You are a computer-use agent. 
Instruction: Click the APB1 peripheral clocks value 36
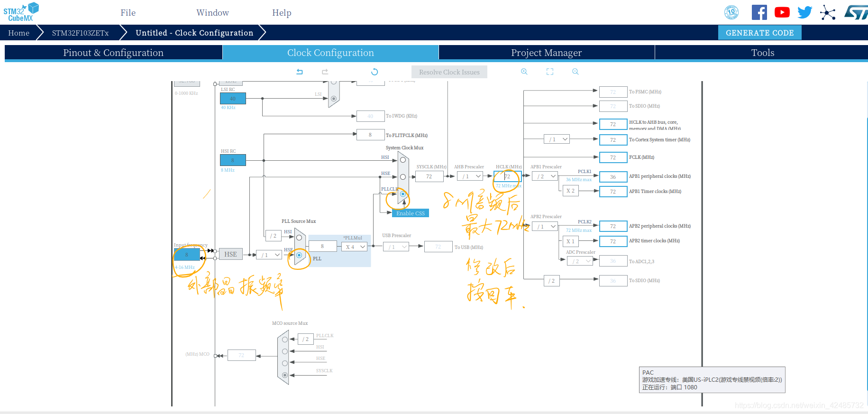(613, 177)
